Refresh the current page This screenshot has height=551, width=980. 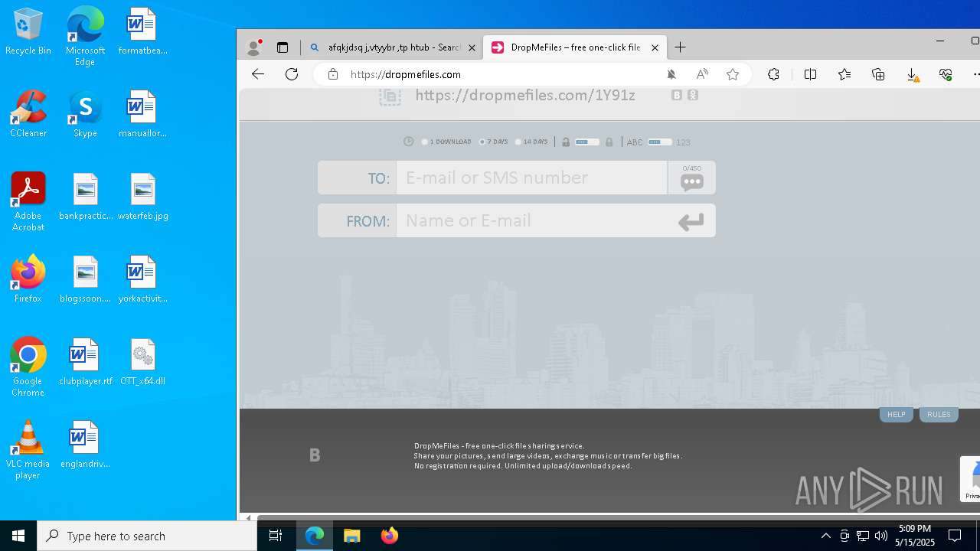292,74
